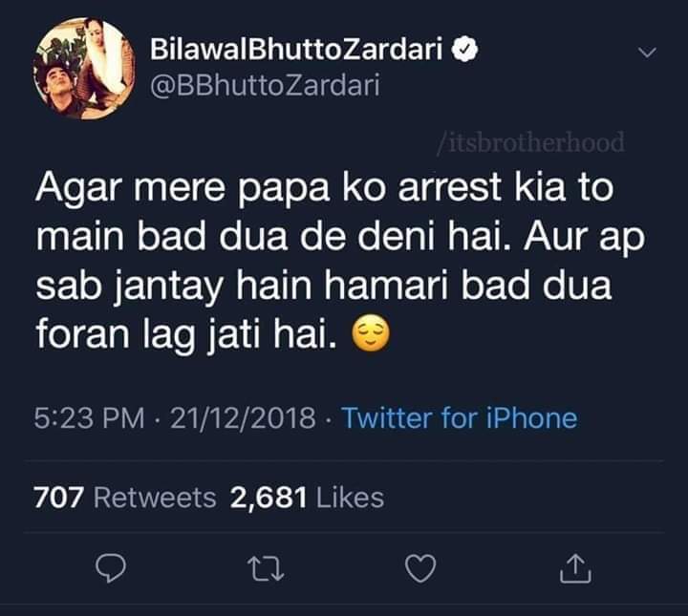688x616 pixels.
Task: Open the circular profile picture
Action: click(x=84, y=69)
